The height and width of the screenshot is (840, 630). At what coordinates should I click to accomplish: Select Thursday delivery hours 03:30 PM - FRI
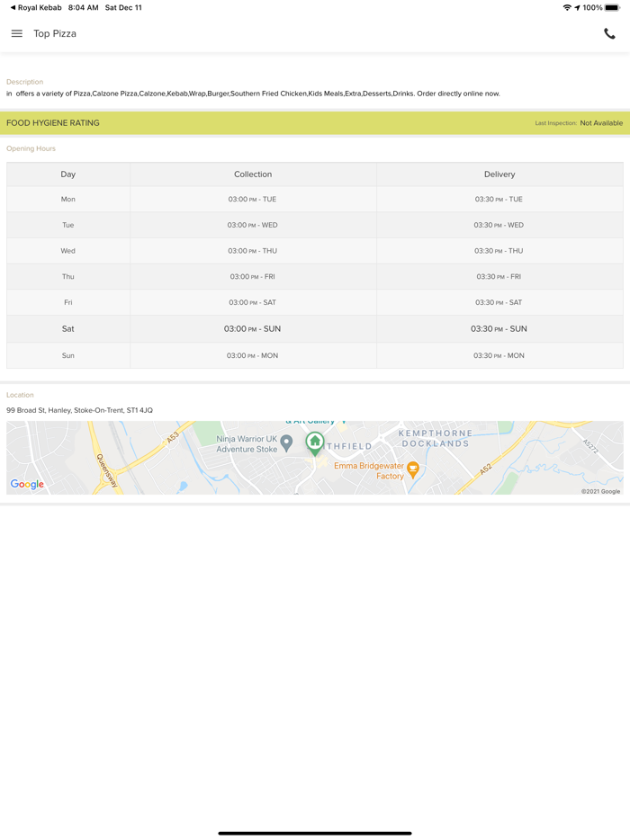(499, 276)
